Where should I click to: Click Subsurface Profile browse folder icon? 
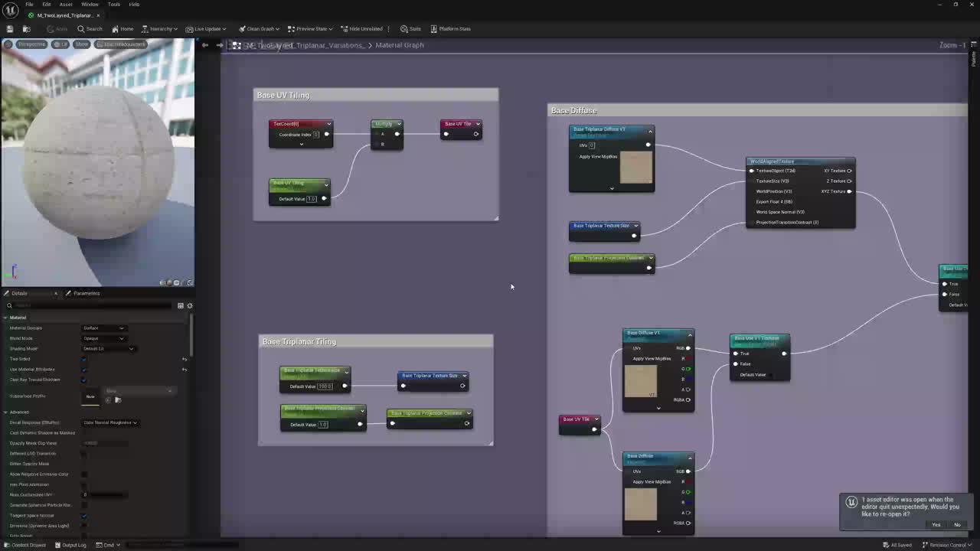(x=118, y=400)
